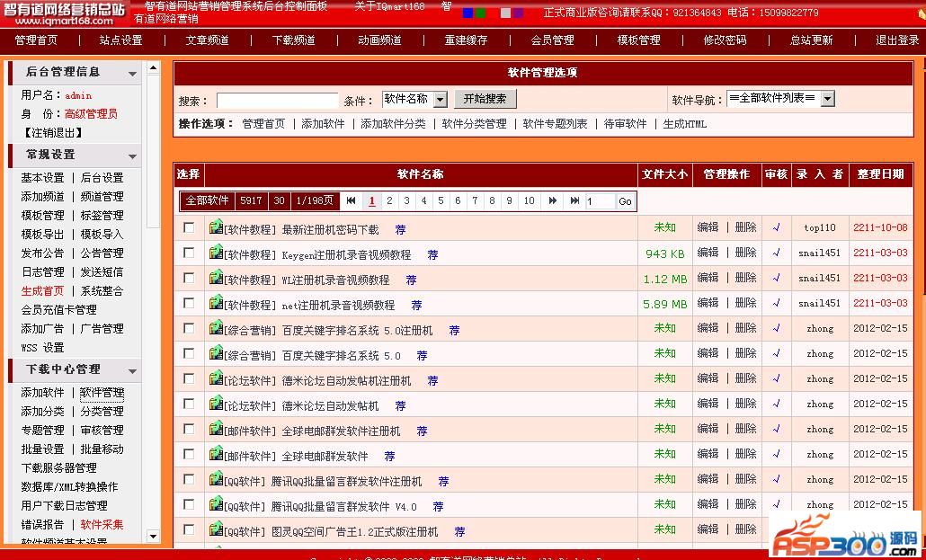Image resolution: width=926 pixels, height=560 pixels.
Task: Open 软件采集 in the sidebar
Action: [102, 525]
